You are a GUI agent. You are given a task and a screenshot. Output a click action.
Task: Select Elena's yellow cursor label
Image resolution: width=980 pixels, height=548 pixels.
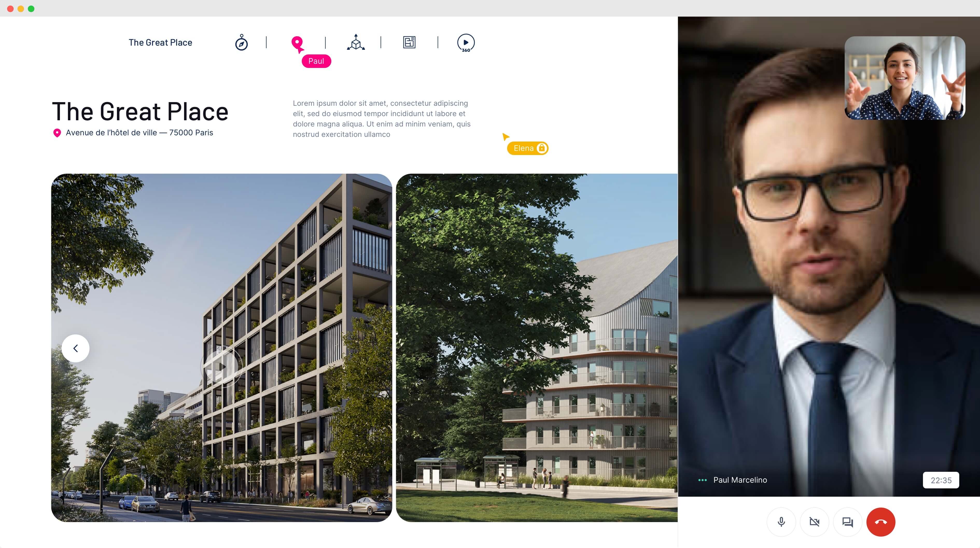pos(527,148)
